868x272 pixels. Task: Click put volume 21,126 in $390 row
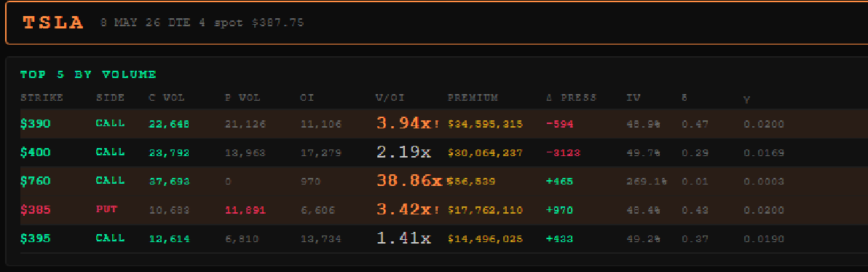pyautogui.click(x=245, y=124)
